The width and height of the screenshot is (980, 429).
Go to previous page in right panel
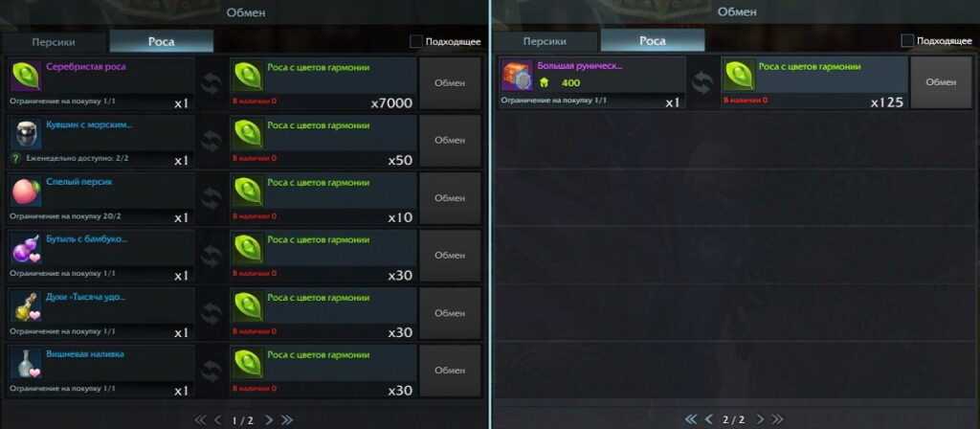pyautogui.click(x=709, y=419)
